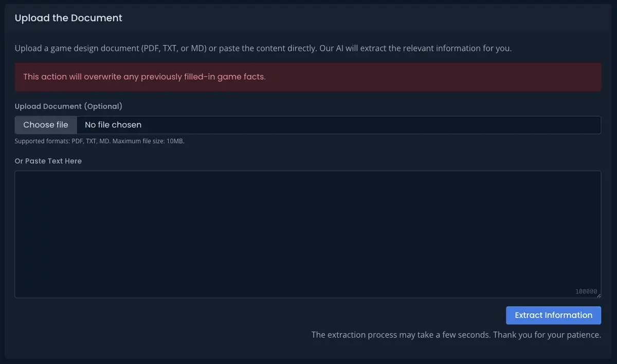Click the "Upload Document (Optional)" label
The image size is (617, 364).
tap(68, 106)
